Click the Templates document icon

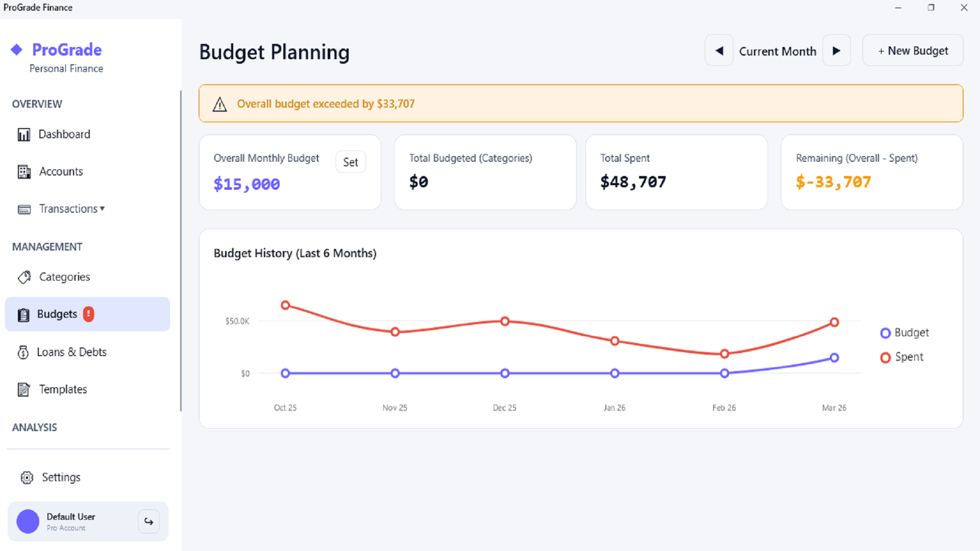coord(23,390)
